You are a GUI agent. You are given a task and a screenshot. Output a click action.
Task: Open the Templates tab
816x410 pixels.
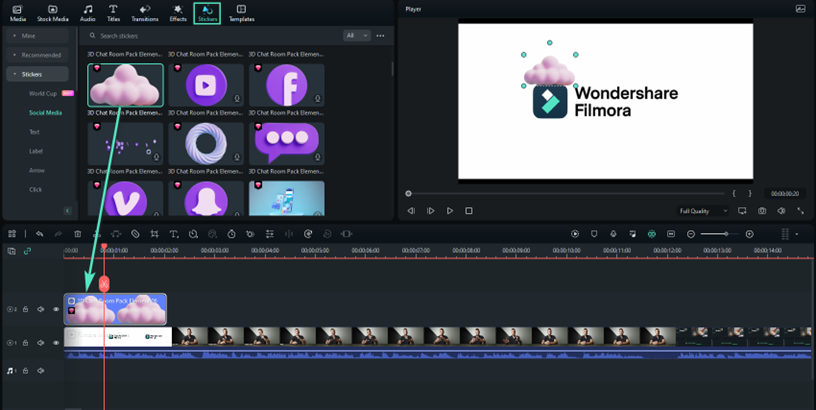[x=241, y=13]
